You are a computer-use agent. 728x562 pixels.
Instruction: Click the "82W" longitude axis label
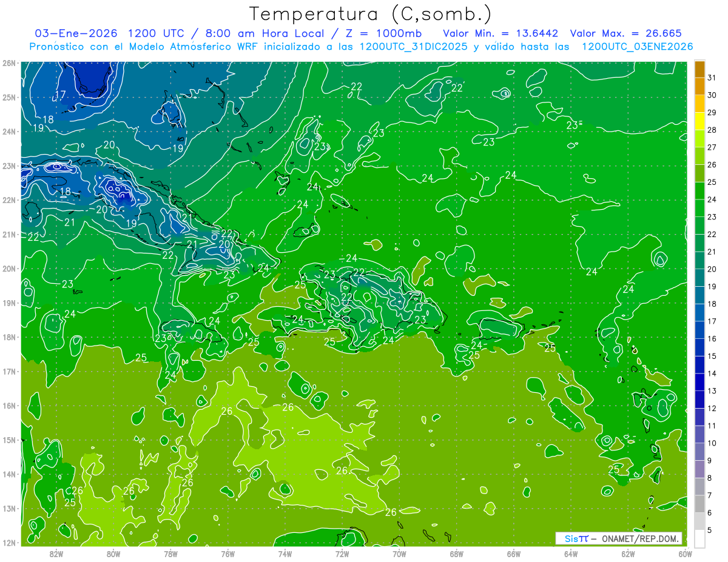point(56,554)
